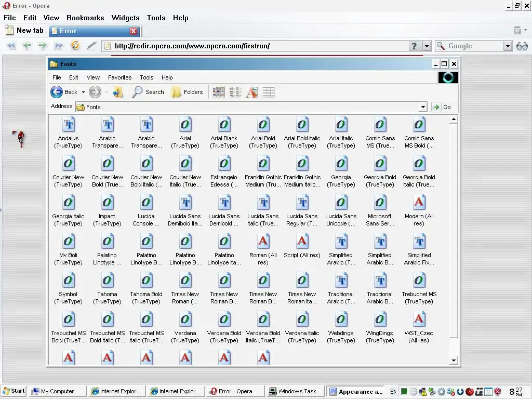Click the glasses view icon in Opera
The width and height of the screenshot is (532, 399).
coord(522,46)
